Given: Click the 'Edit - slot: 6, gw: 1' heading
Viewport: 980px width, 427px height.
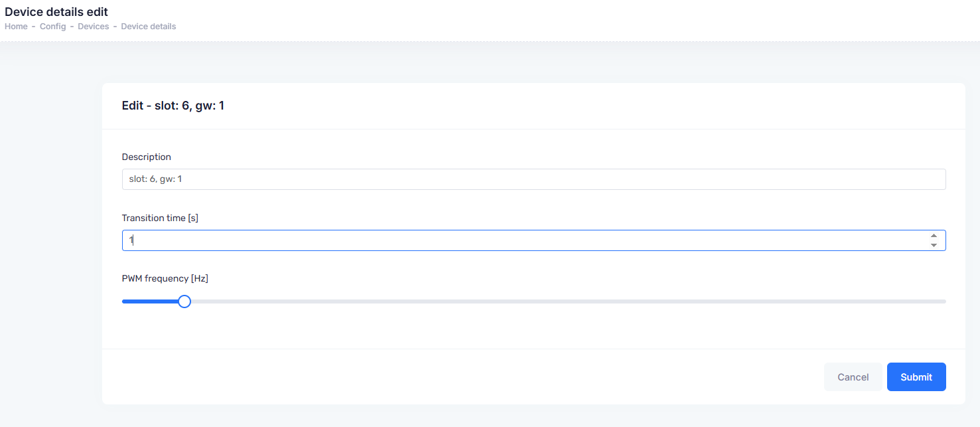Looking at the screenshot, I should coord(173,106).
